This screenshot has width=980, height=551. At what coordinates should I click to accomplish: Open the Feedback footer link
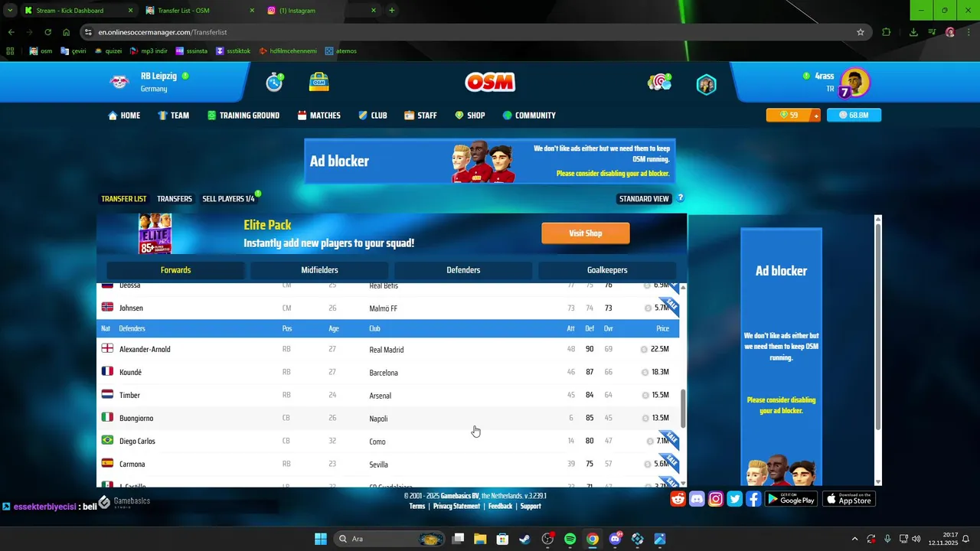(500, 507)
